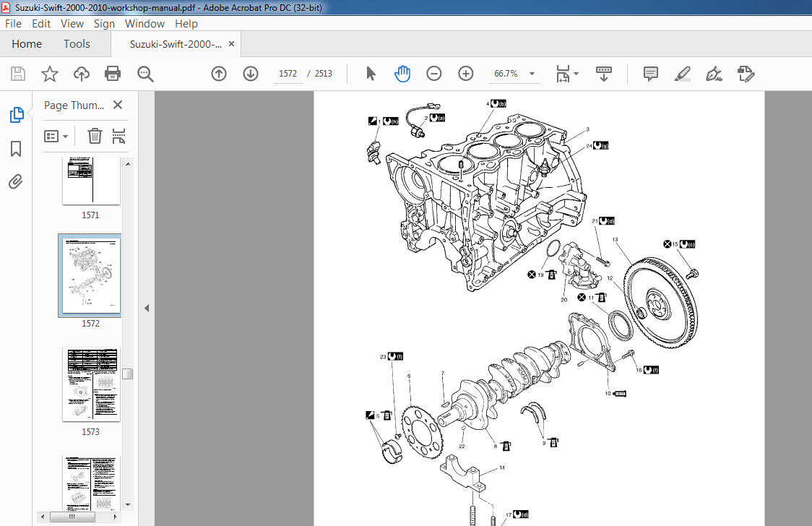This screenshot has width=812, height=526.
Task: Open the sign document pen tool
Action: pos(714,74)
